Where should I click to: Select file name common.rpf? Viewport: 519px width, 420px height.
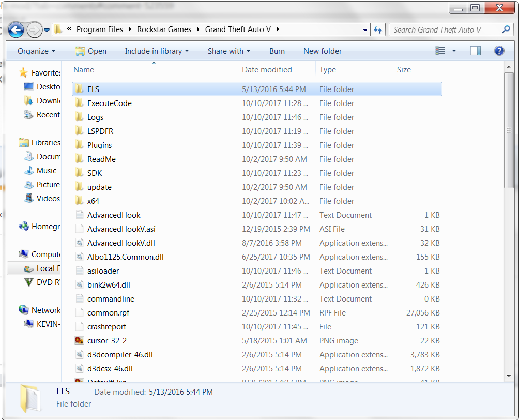(x=108, y=313)
